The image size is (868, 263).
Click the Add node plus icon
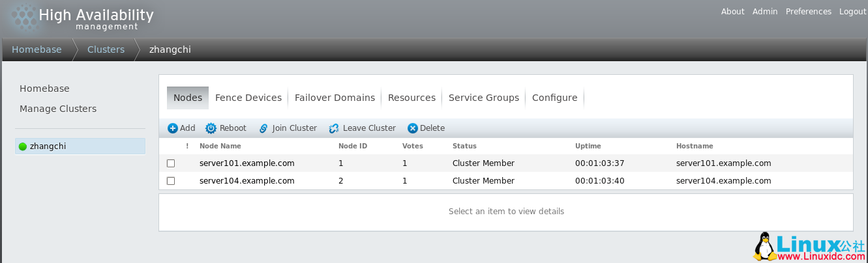click(173, 128)
